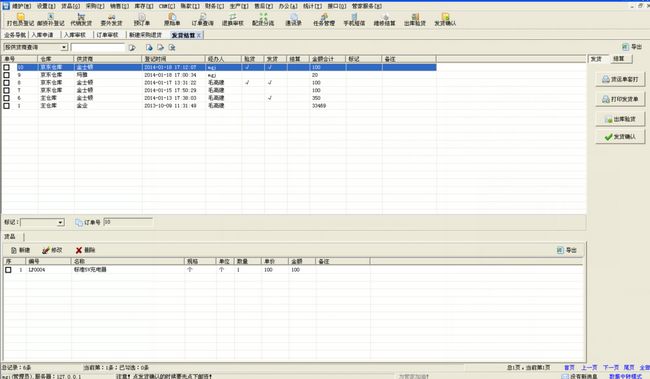This screenshot has height=379, width=650.
Task: Select checkbox of item LP0004
Action: click(x=8, y=270)
